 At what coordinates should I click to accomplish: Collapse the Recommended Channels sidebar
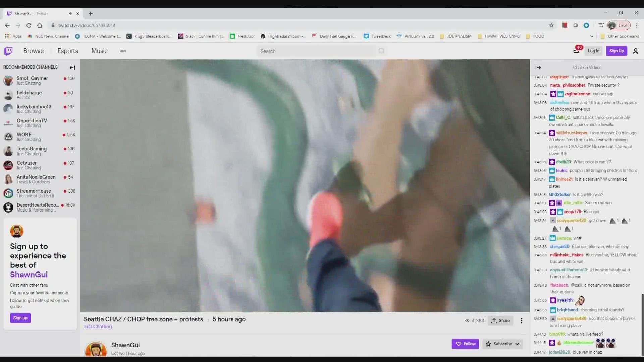(72, 68)
